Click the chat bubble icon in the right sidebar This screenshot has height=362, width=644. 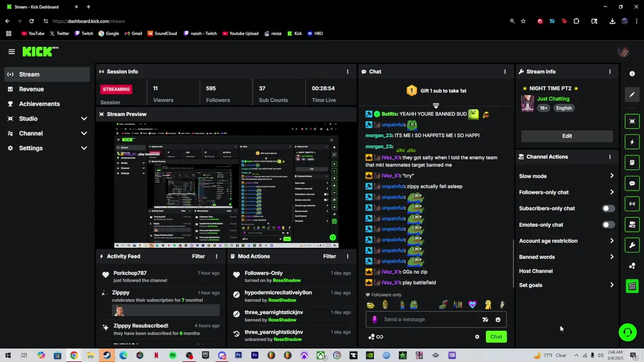pyautogui.click(x=632, y=184)
